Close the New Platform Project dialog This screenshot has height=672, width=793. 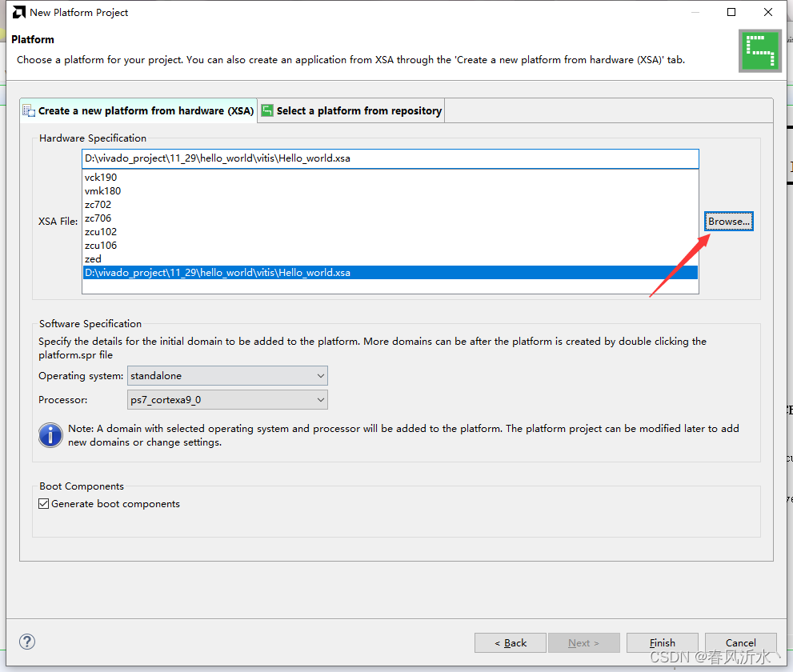(x=767, y=12)
